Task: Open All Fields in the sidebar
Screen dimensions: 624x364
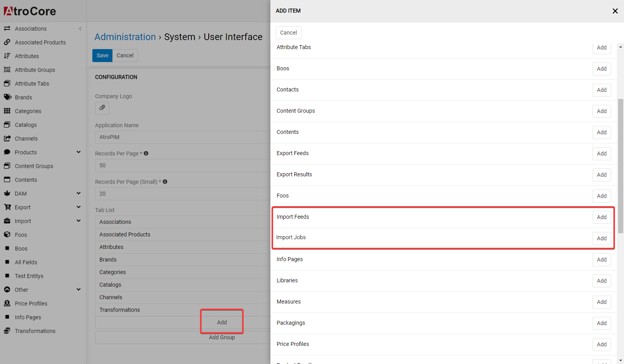Action: tap(26, 262)
